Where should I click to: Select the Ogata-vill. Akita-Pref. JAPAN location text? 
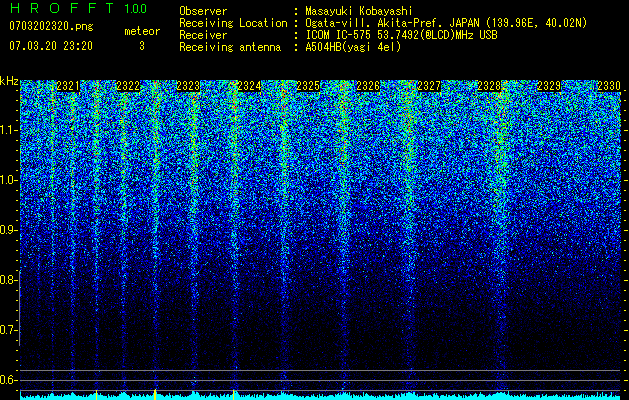(446, 23)
